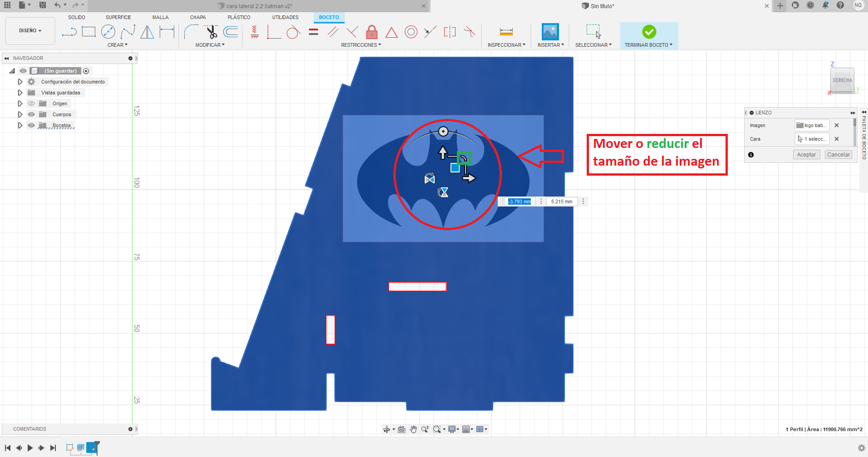
Task: Apply the Perpendicular constraint
Action: click(x=352, y=32)
